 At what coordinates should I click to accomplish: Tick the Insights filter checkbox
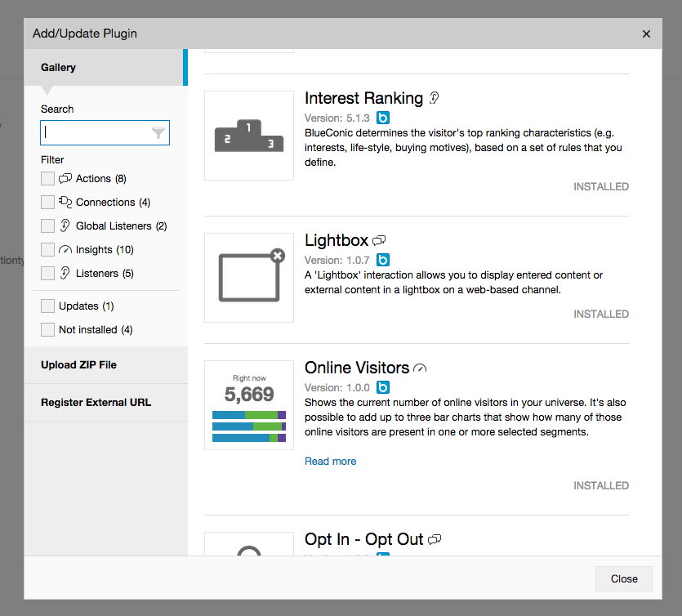pyautogui.click(x=48, y=249)
